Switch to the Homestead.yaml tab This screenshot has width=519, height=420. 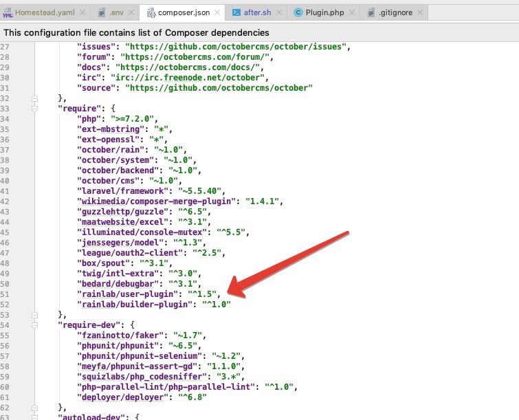[45, 12]
